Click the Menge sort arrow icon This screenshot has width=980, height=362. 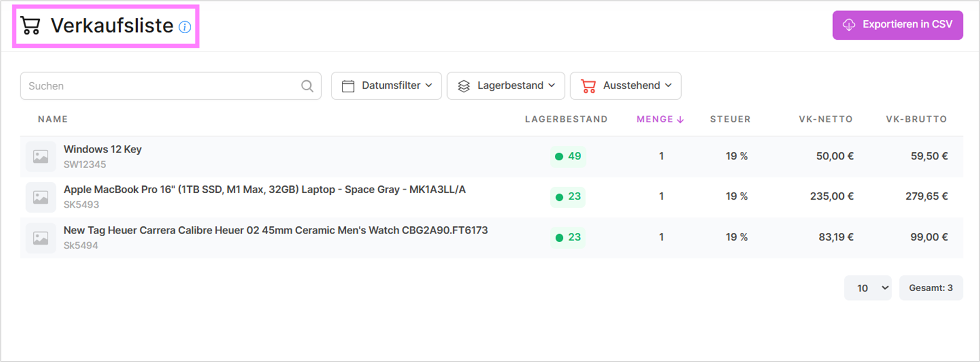(x=680, y=120)
